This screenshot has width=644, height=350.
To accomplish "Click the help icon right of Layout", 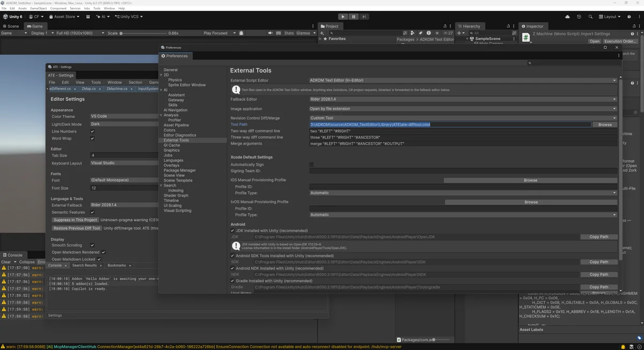I will [630, 17].
